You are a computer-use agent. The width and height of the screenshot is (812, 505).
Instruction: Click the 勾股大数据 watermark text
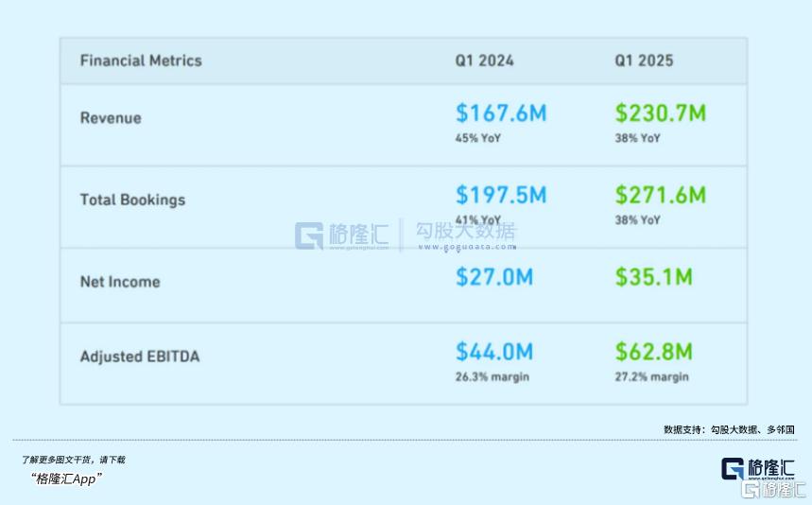466,231
